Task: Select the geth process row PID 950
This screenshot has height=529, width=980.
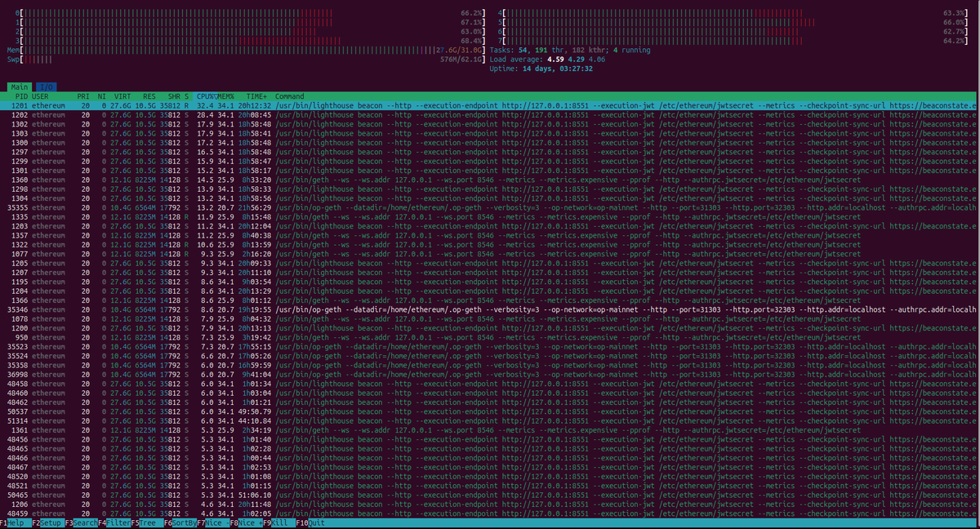Action: [x=490, y=336]
